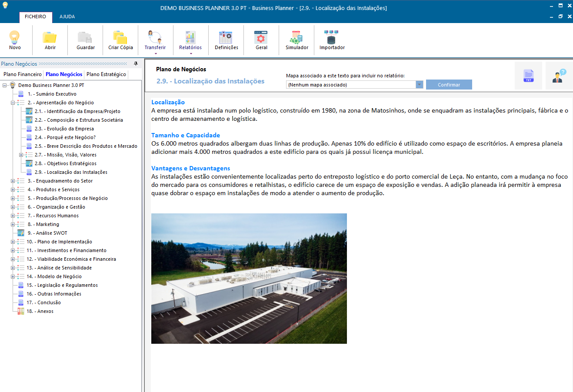Screen dimensions: 573x392
Task: Click the Tamanho e Capacidade heading
Action: [x=186, y=135]
